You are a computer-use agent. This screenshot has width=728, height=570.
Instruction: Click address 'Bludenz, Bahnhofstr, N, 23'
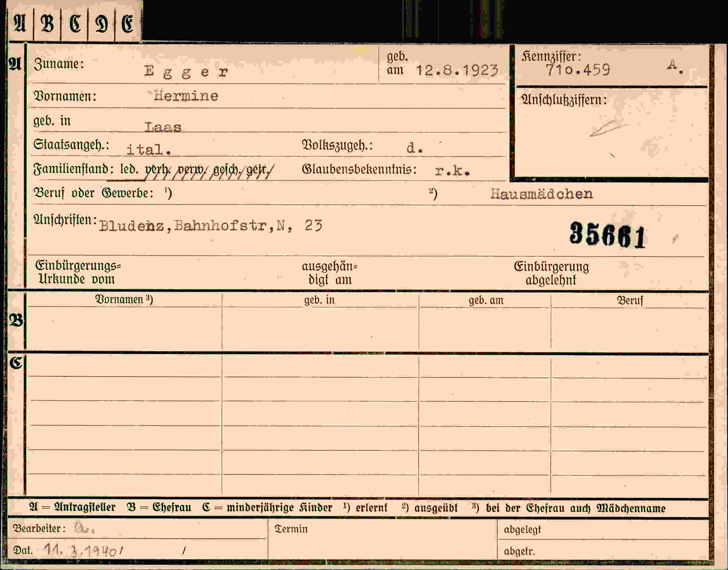click(211, 226)
